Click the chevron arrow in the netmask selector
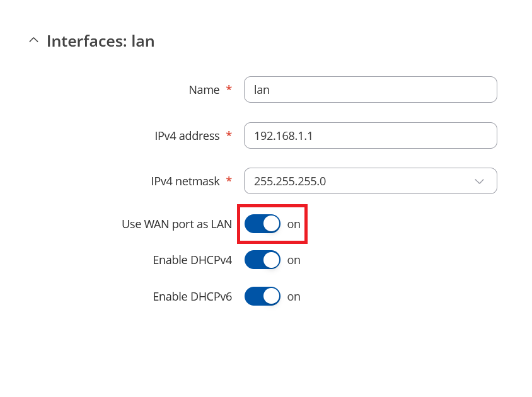The image size is (532, 397). [479, 181]
